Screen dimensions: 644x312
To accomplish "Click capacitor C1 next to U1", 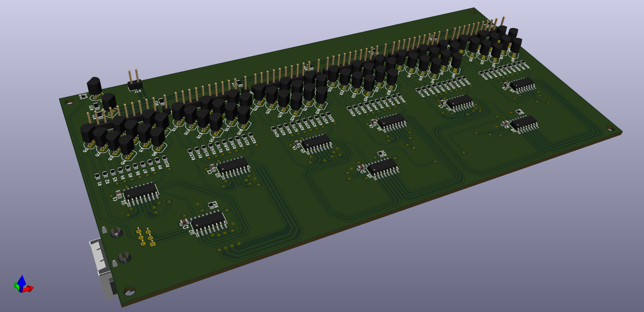I will point(119,194).
